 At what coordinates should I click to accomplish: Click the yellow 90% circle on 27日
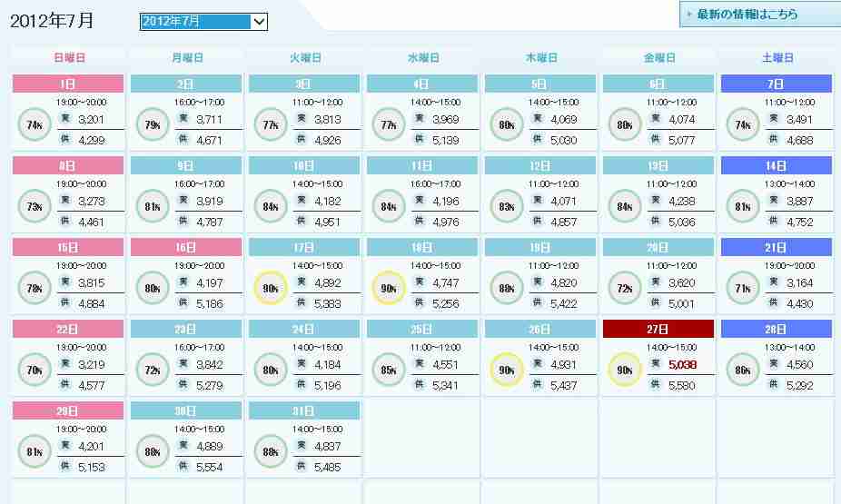[x=624, y=370]
